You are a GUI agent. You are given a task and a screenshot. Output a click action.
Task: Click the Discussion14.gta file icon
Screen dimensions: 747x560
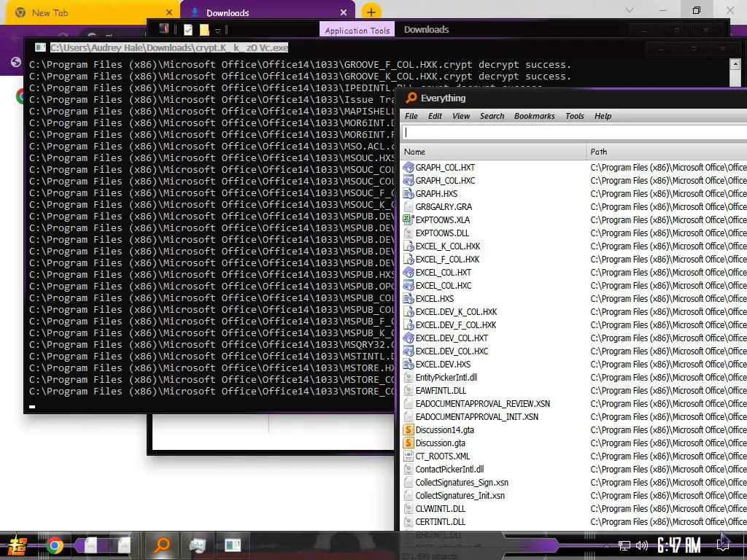coord(409,429)
